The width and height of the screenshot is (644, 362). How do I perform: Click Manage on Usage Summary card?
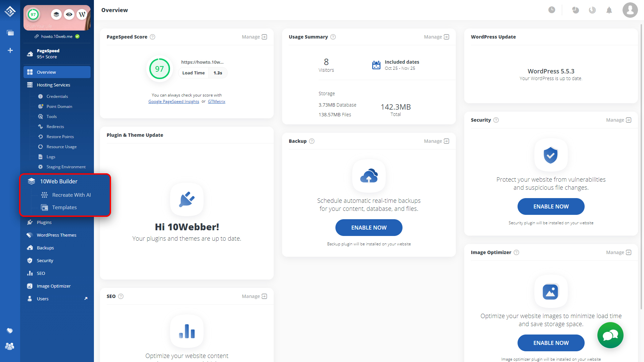[x=436, y=37]
